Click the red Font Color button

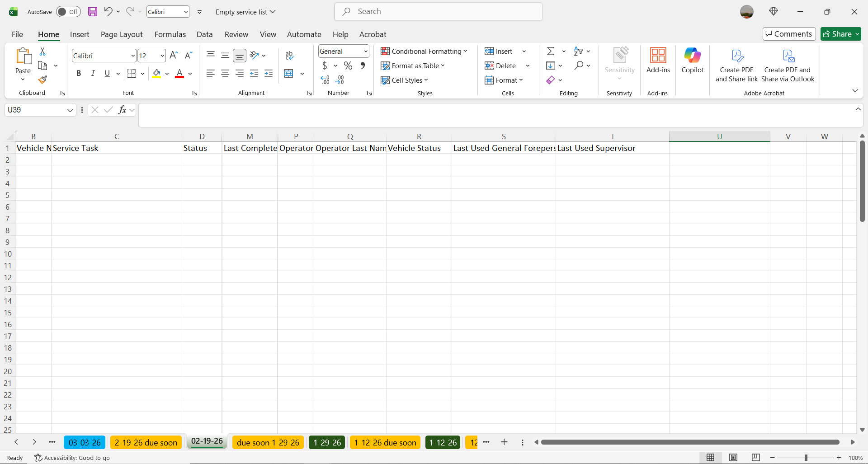pyautogui.click(x=179, y=74)
